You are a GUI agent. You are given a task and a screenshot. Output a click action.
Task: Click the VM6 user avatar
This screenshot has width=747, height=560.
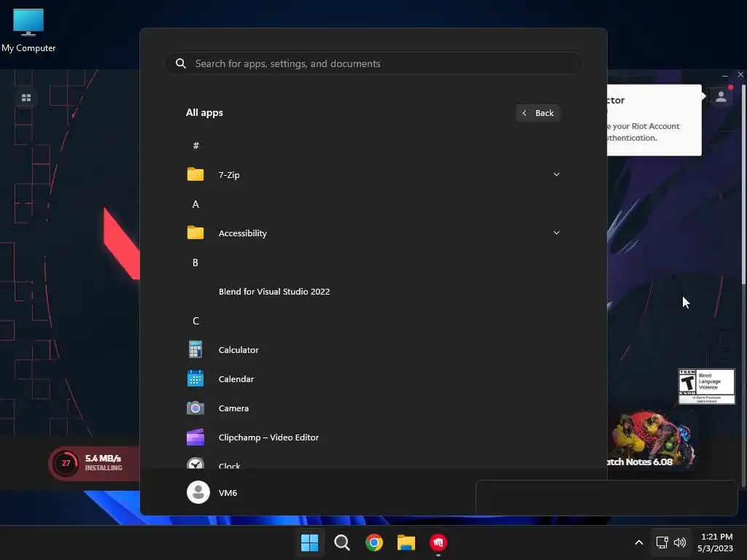198,492
